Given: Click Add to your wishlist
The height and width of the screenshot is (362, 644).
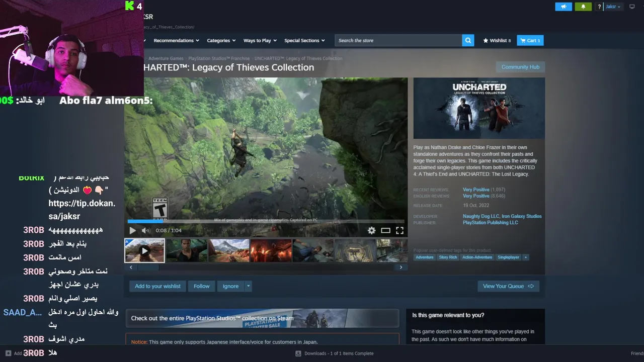Looking at the screenshot, I should point(157,286).
